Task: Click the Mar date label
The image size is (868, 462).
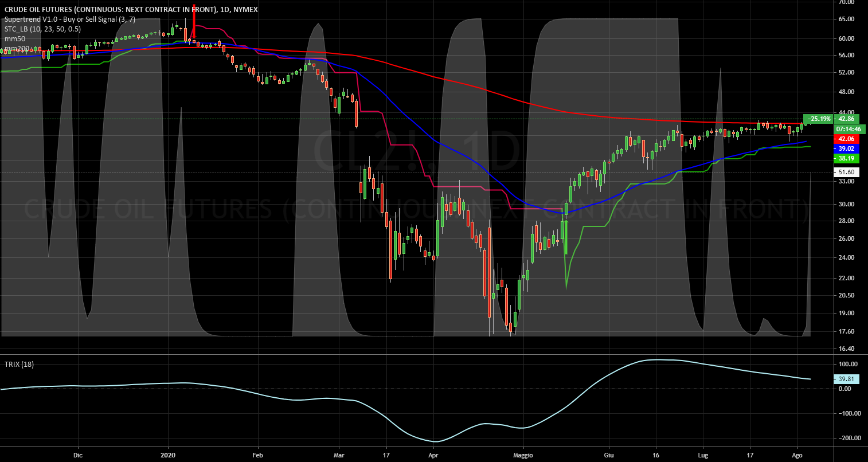Action: click(x=338, y=455)
